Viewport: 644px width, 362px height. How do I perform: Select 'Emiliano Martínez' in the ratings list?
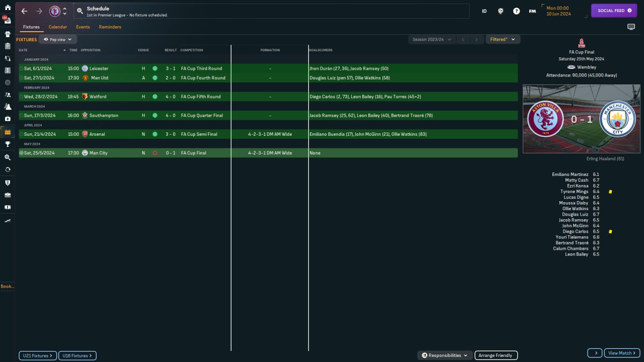[x=570, y=174]
